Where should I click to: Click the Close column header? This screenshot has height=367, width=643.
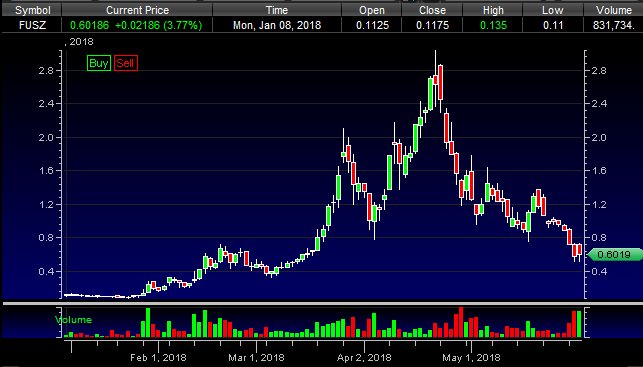point(432,10)
